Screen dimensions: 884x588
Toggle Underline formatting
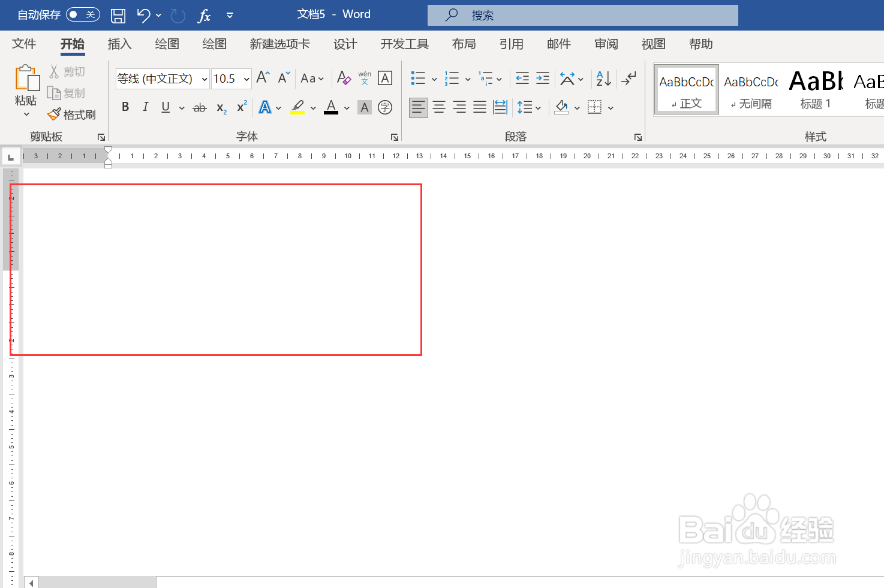click(x=166, y=107)
